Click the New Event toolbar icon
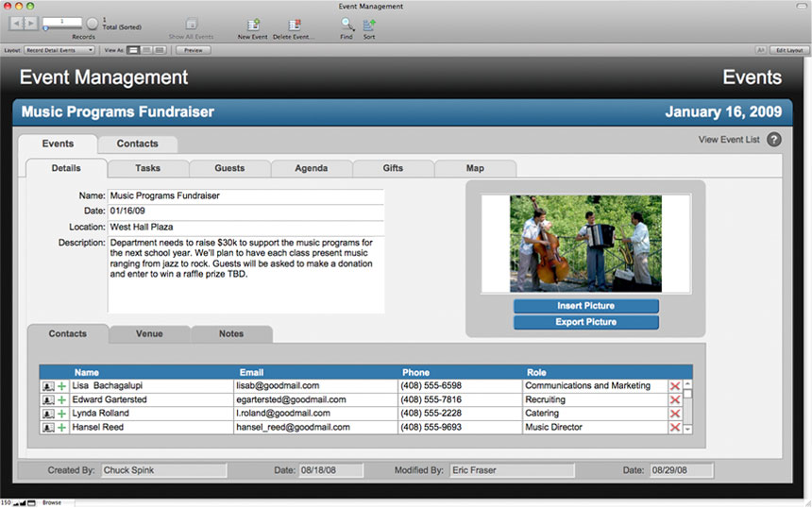This screenshot has width=812, height=508. 252,25
